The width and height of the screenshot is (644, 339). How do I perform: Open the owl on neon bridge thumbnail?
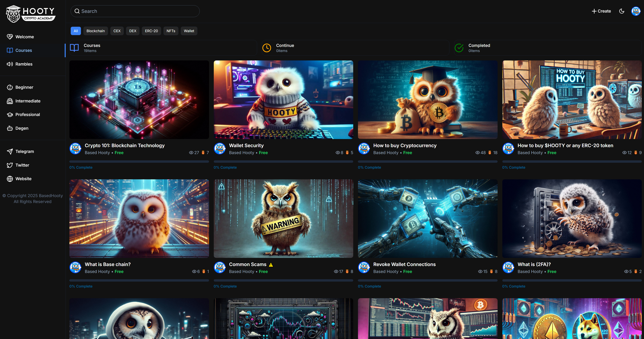(x=139, y=218)
